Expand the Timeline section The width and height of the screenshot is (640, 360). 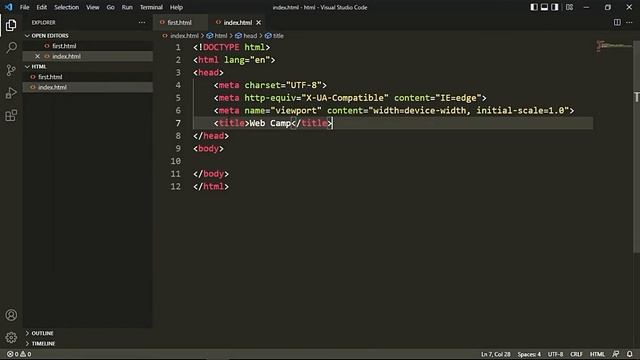click(43, 343)
